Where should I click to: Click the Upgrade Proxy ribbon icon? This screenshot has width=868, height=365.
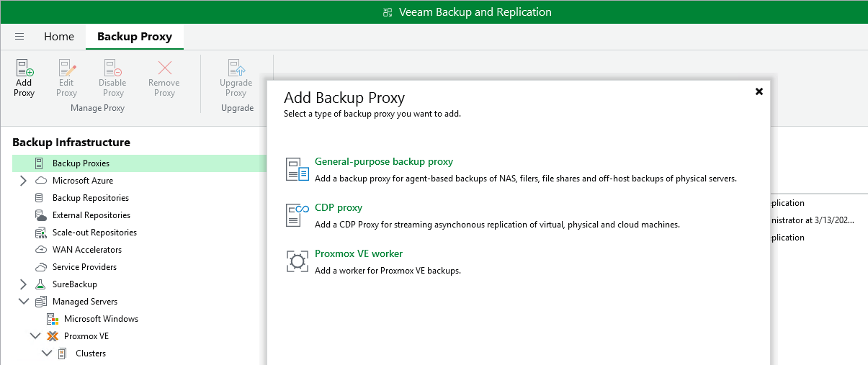click(x=236, y=68)
